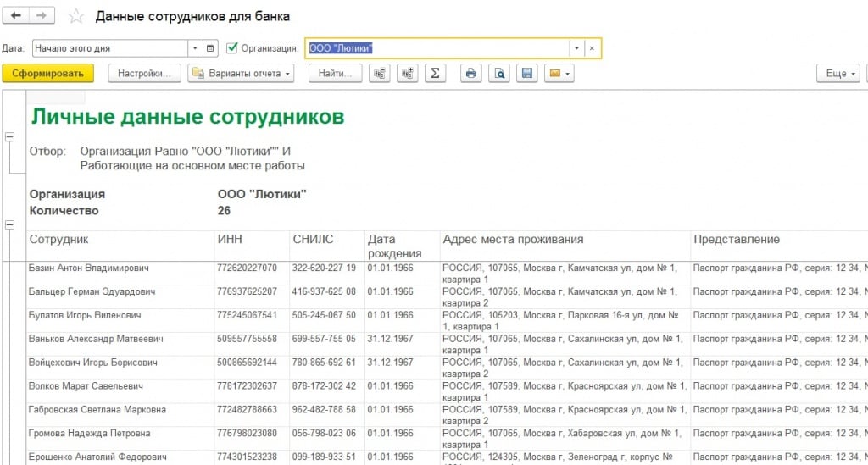Print the report using printer icon
868x465 pixels.
tap(471, 74)
